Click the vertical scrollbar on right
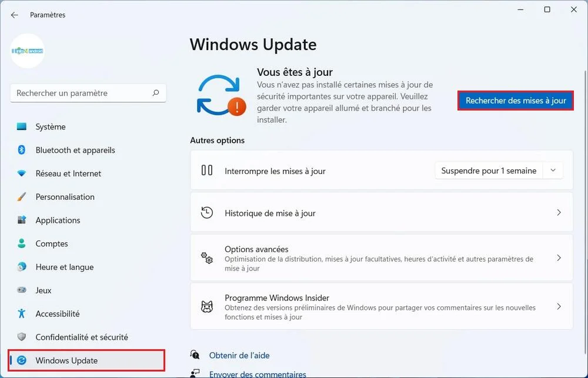 [585, 212]
